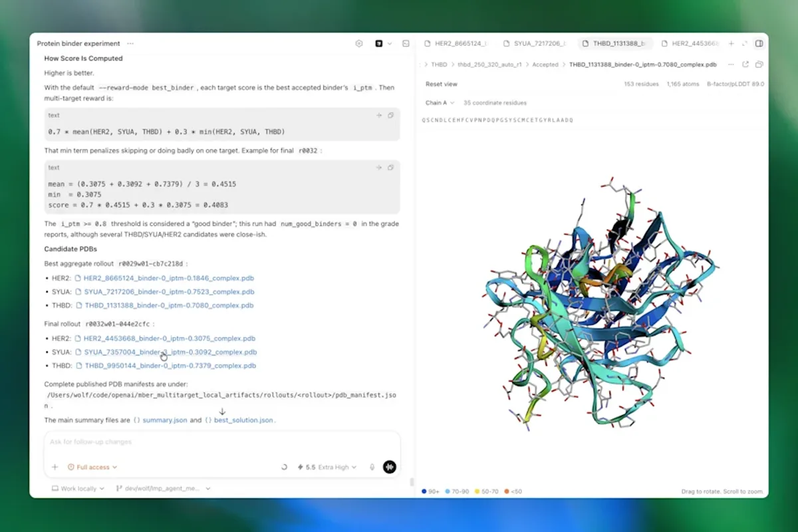
Task: Click the Protein binder experiment title
Action: click(x=78, y=44)
